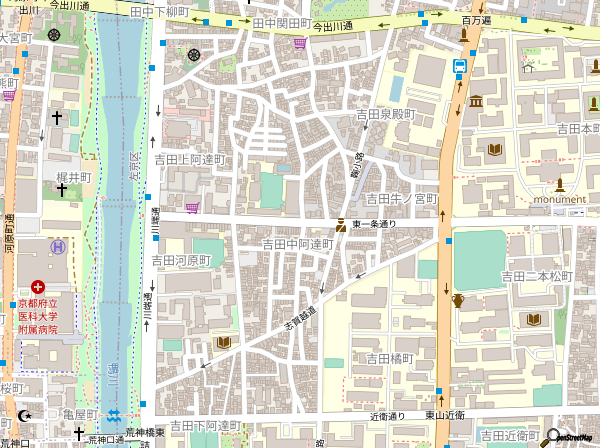Viewport: 600px width, 448px height.
Task: Select the library icon left of 吉田本町
Action: point(493,151)
